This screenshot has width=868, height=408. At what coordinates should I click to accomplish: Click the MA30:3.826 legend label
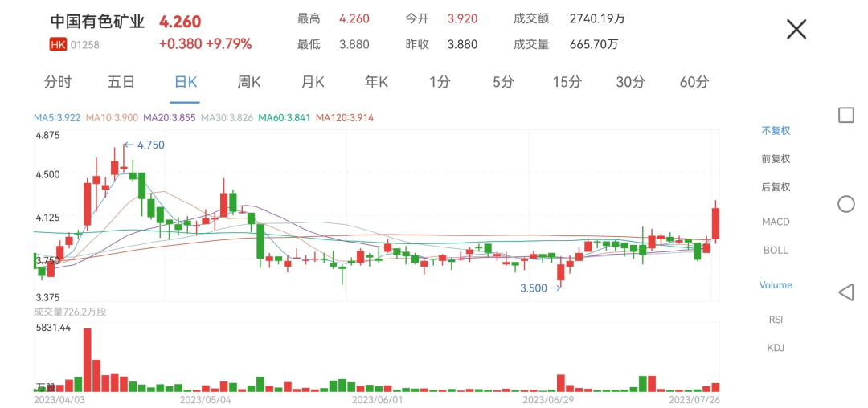(x=227, y=117)
